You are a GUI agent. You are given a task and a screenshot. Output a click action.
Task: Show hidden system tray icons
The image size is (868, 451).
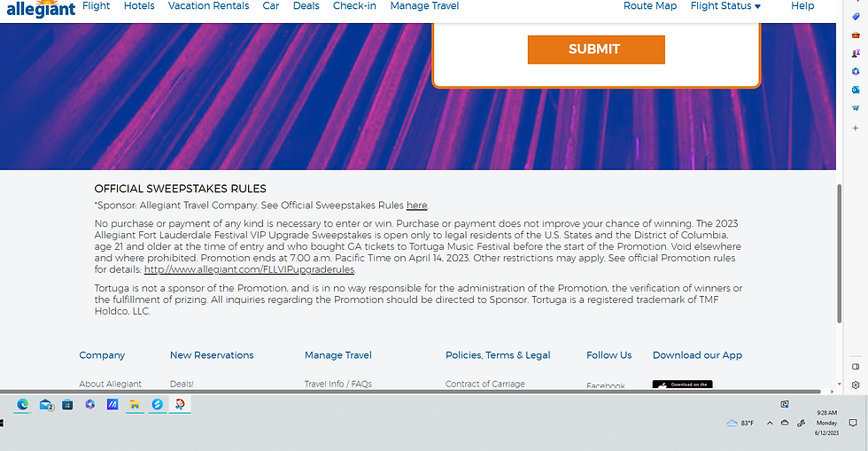(770, 423)
